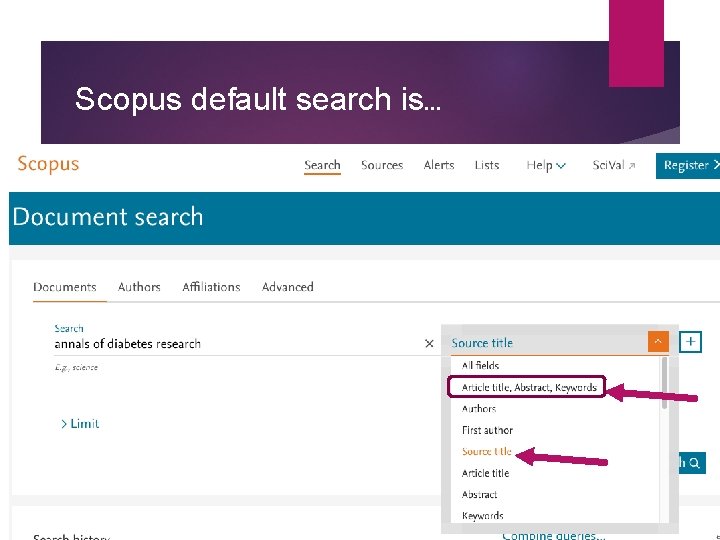Choose 'Keywords' from the field list
The height and width of the screenshot is (540, 720).
click(x=483, y=516)
